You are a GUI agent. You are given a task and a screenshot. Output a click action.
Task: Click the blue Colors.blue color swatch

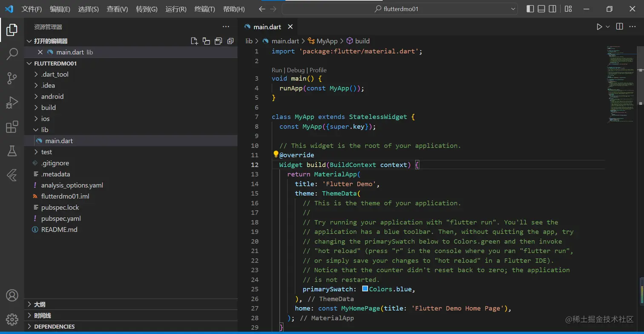tap(365, 289)
